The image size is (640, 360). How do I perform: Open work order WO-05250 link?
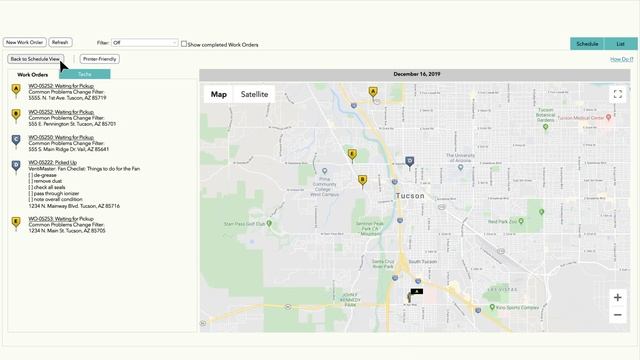click(61, 138)
